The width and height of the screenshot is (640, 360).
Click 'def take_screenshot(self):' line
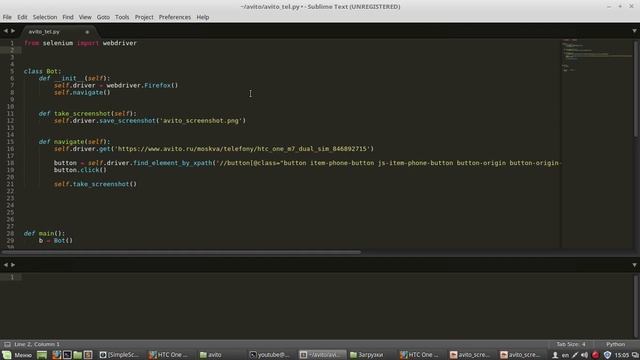pos(87,113)
